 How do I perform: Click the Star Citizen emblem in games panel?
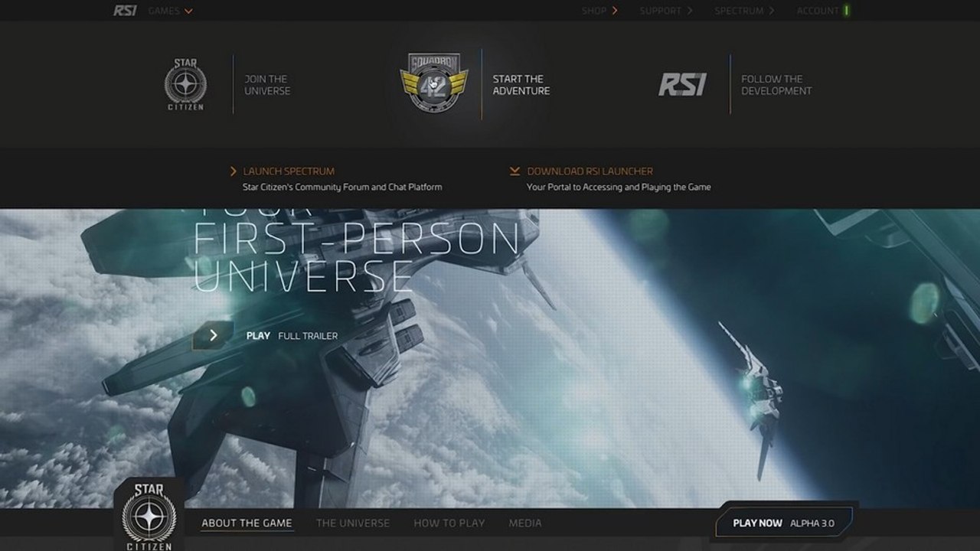[x=186, y=85]
